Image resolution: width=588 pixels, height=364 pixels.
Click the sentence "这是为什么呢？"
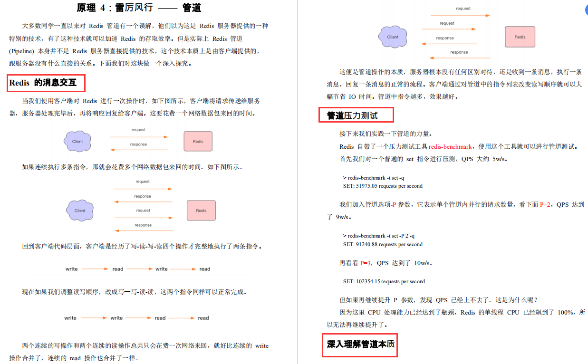click(x=517, y=300)
